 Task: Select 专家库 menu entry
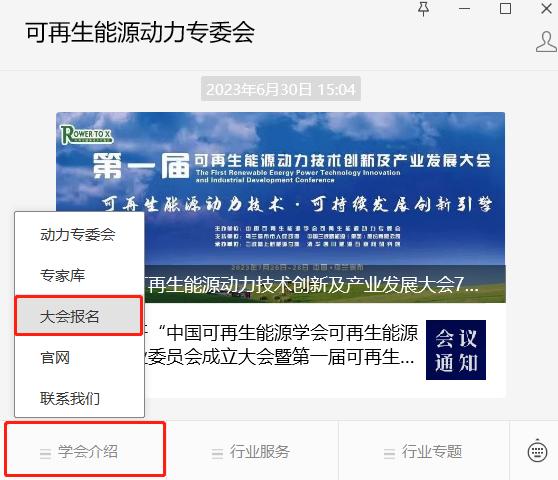[x=79, y=275]
